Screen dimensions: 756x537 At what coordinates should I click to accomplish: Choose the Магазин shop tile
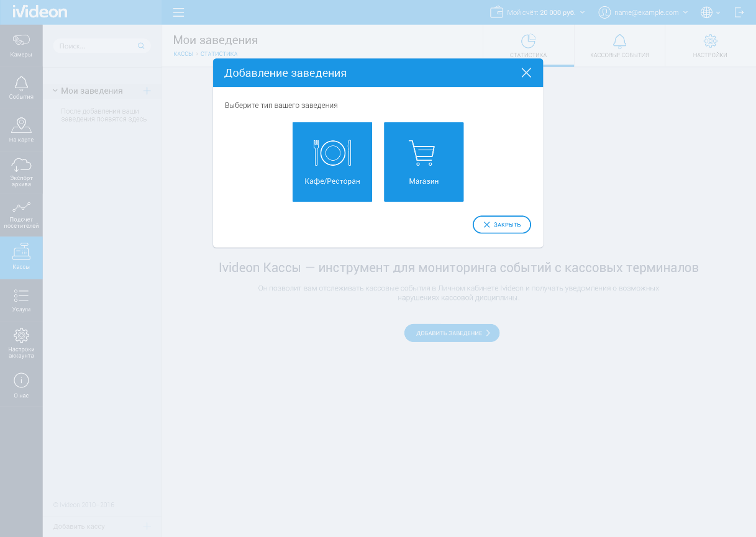tap(424, 162)
